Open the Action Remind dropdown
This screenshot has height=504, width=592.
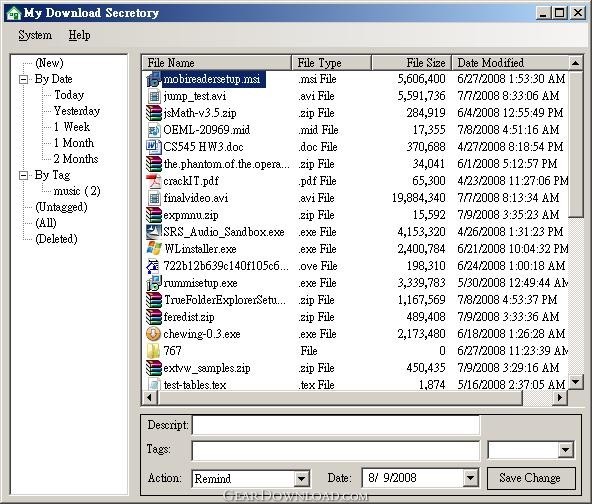click(302, 479)
